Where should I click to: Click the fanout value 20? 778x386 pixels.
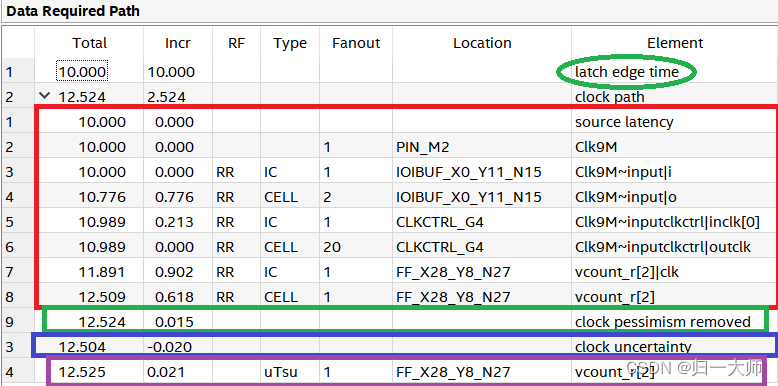[331, 247]
